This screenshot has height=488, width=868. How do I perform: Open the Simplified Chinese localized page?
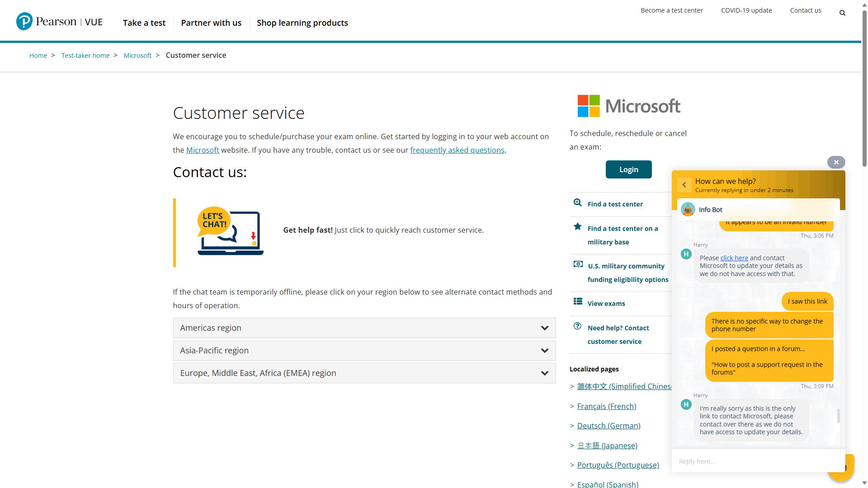[624, 386]
